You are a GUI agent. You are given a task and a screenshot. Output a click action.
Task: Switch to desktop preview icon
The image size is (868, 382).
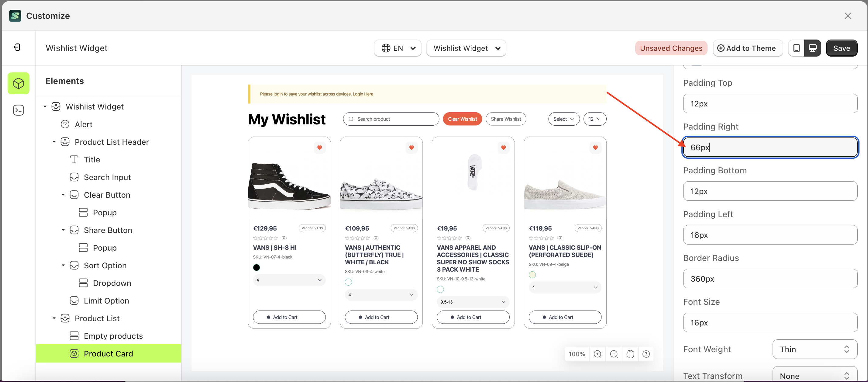coord(812,48)
